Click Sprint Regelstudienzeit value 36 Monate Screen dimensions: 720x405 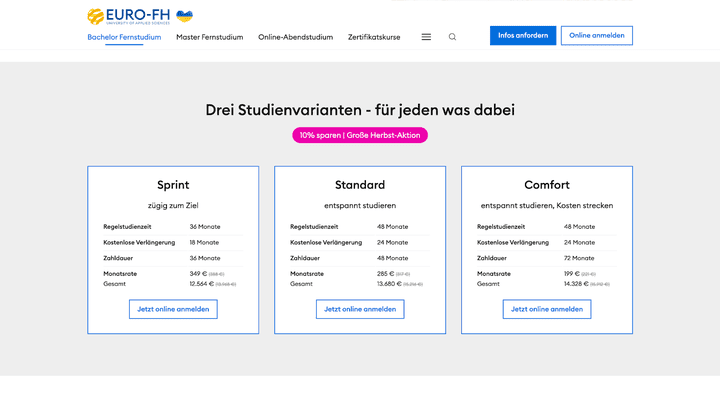click(x=205, y=227)
